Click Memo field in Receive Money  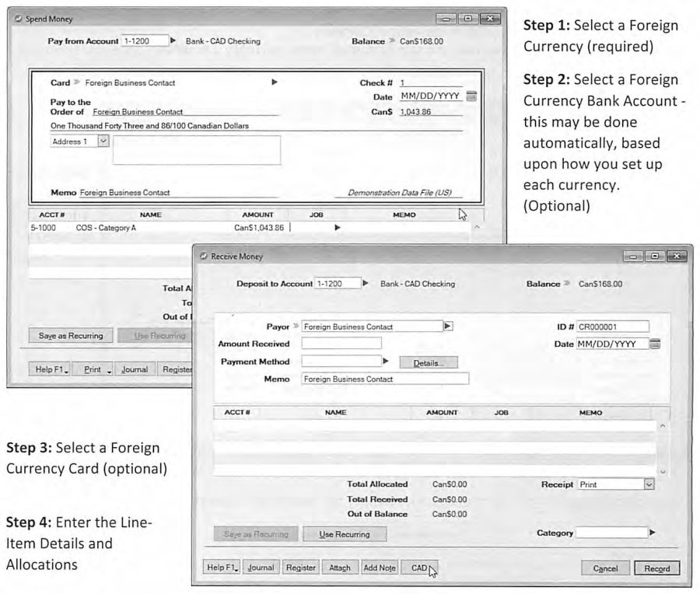[x=385, y=379]
